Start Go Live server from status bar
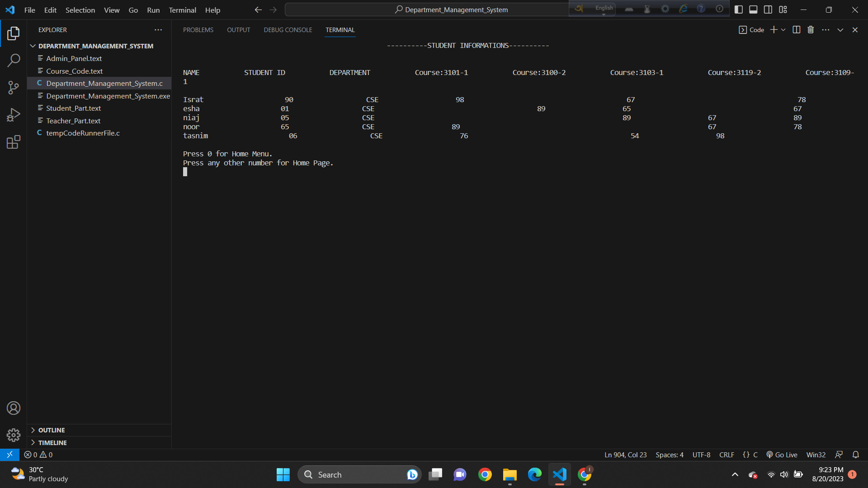Viewport: 868px width, 488px height. 781,455
